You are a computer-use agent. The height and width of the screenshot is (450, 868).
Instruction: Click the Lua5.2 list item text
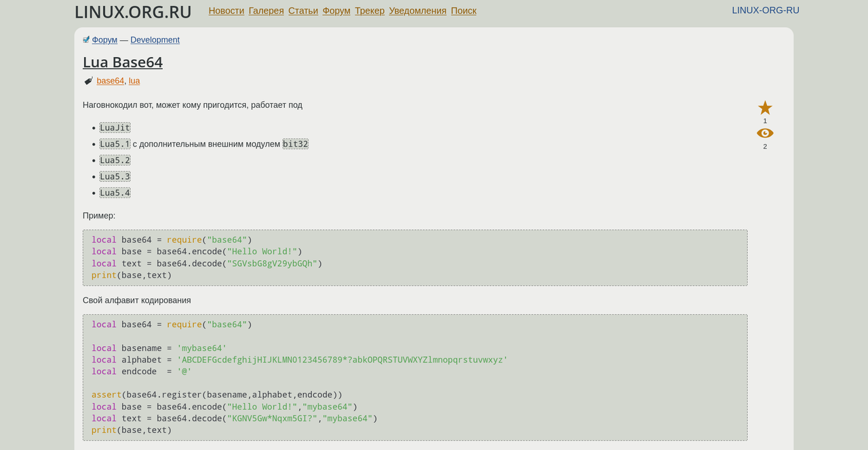point(115,160)
